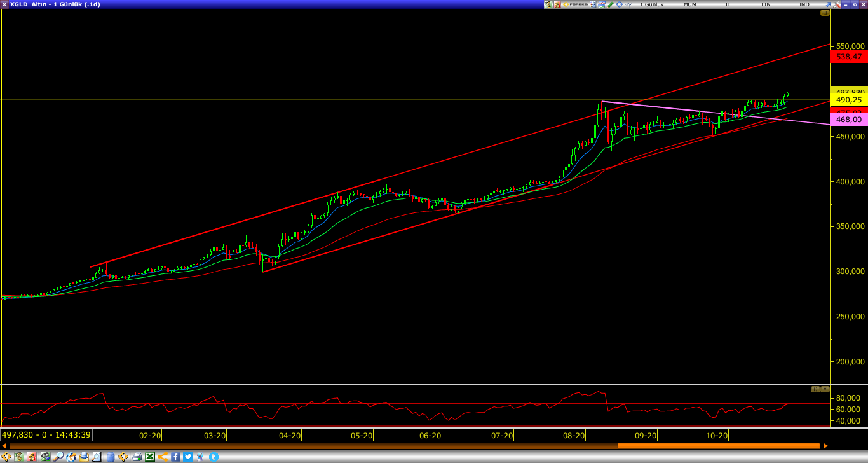Click the 10-20 date axis label

[717, 436]
